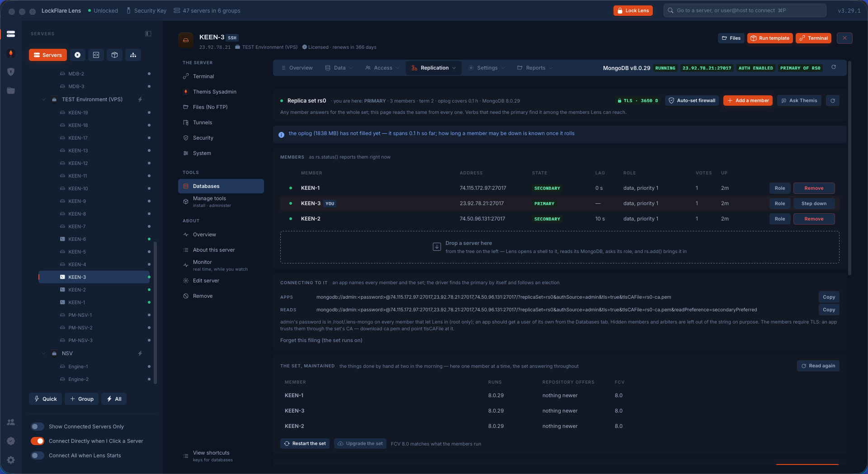Image resolution: width=868 pixels, height=474 pixels.
Task: Collapse the TEST Environment (VPS) group
Action: coord(44,99)
